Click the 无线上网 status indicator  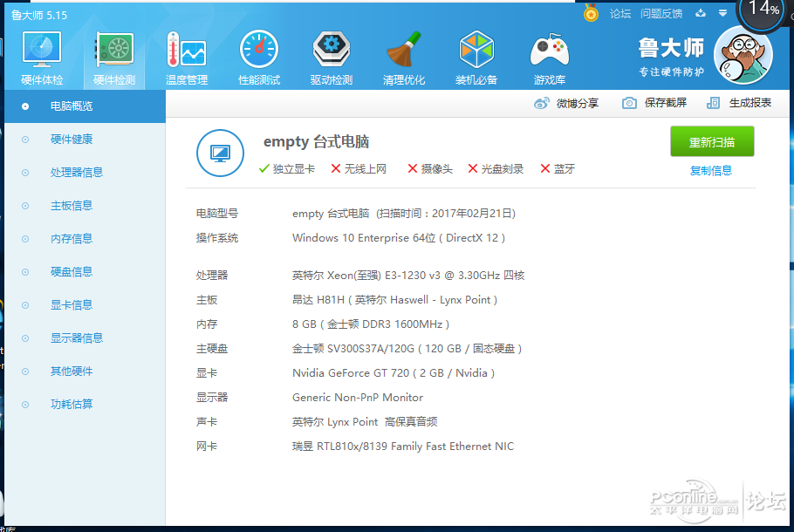pyautogui.click(x=359, y=169)
